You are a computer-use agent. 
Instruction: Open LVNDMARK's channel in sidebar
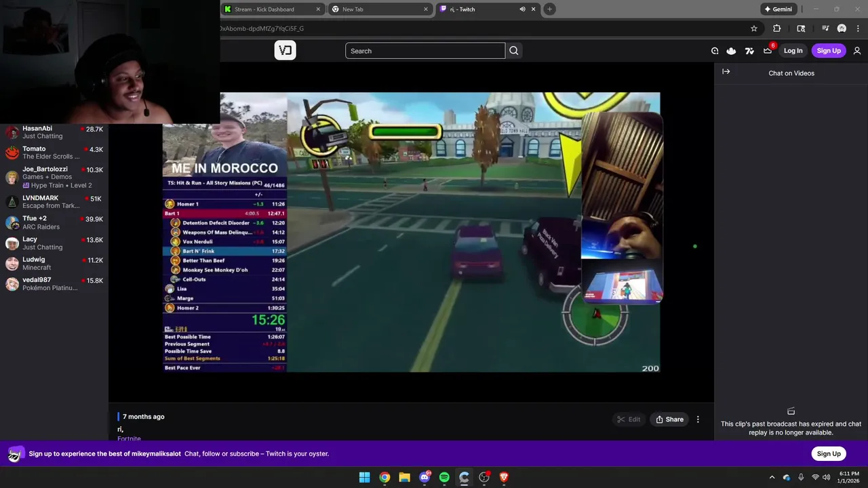(x=54, y=202)
